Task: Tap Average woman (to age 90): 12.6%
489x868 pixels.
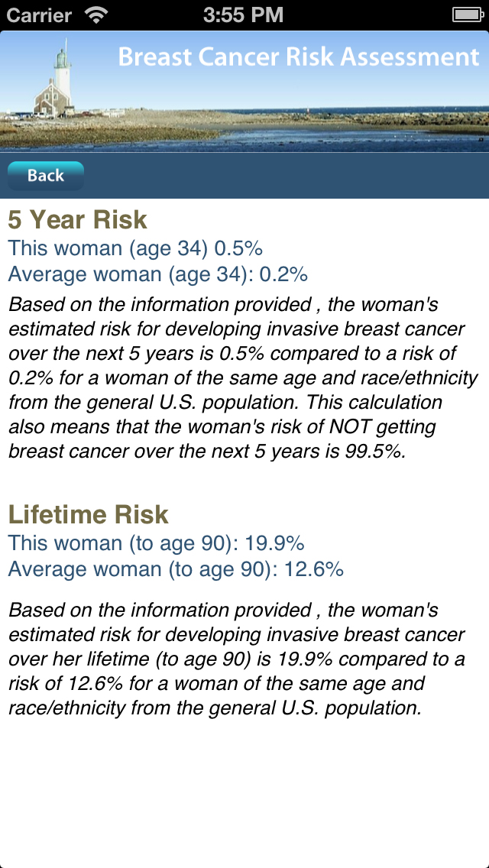Action: click(x=176, y=569)
